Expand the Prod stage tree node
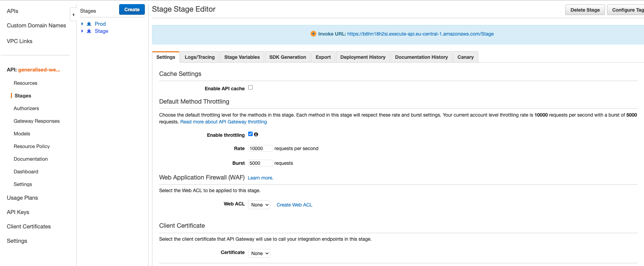This screenshot has height=266, width=644. click(82, 24)
